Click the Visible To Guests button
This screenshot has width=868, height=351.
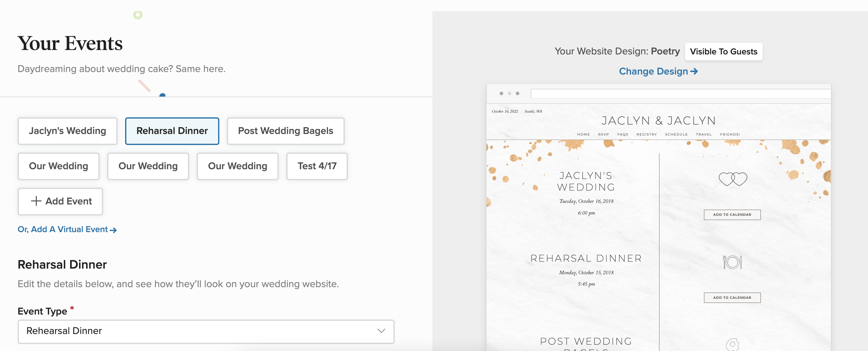coord(723,52)
